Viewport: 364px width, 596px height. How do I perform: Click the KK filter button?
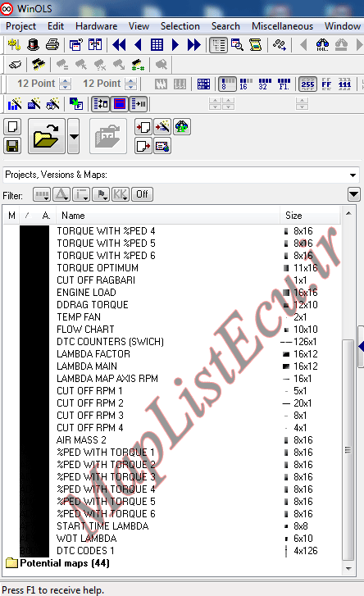pos(121,194)
